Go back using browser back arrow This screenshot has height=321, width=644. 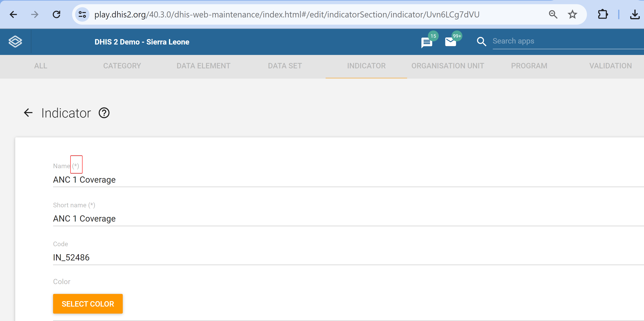pyautogui.click(x=13, y=14)
